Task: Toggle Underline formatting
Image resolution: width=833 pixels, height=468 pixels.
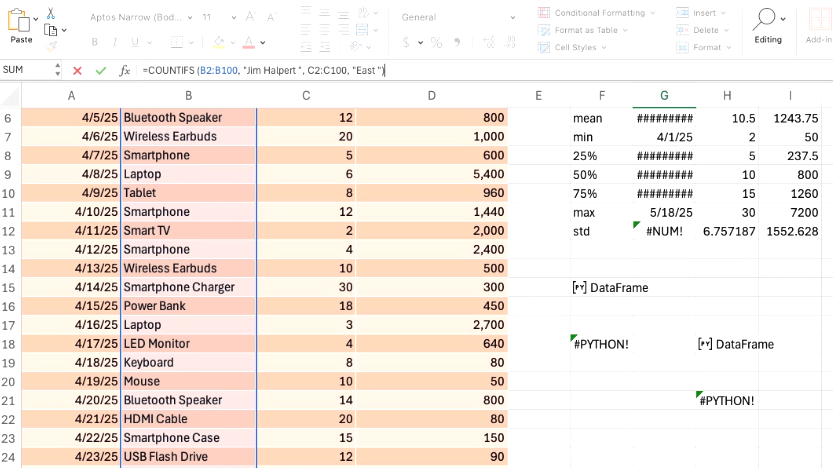Action: point(135,42)
